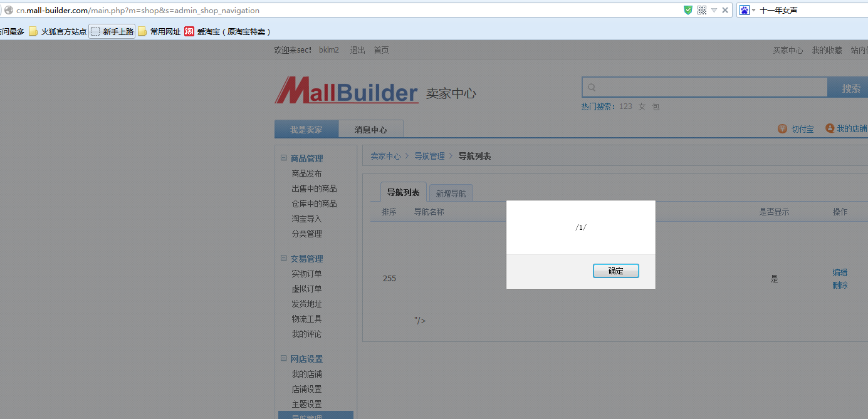Open 实物订单 in sidebar

(306, 274)
